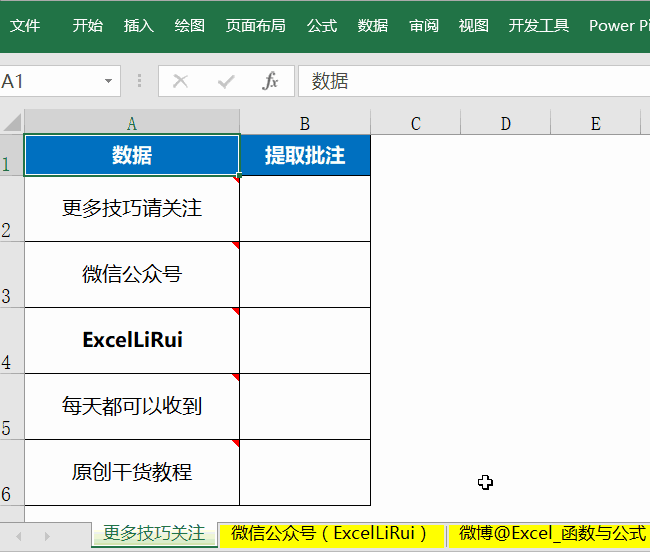
Task: Select cell containing ExcelLiRui
Action: pos(132,341)
